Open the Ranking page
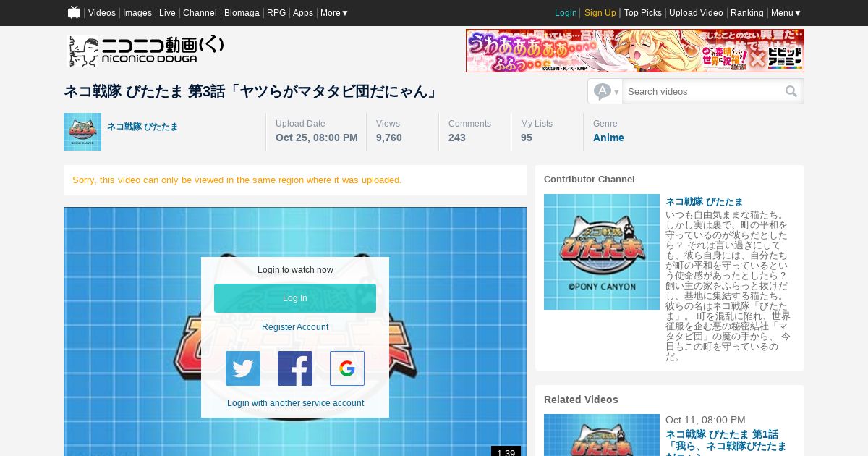The width and height of the screenshot is (868, 456). pyautogui.click(x=747, y=13)
